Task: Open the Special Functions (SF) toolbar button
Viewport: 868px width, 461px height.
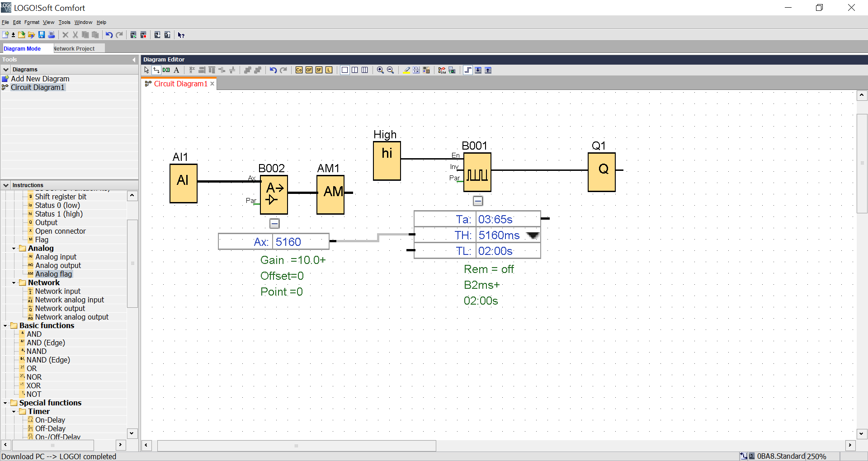Action: 319,70
